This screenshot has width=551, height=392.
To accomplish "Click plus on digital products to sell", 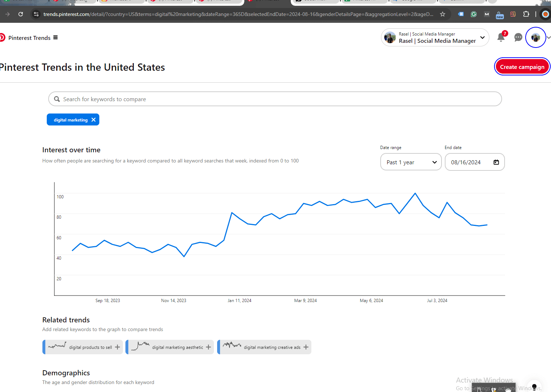I will (117, 347).
